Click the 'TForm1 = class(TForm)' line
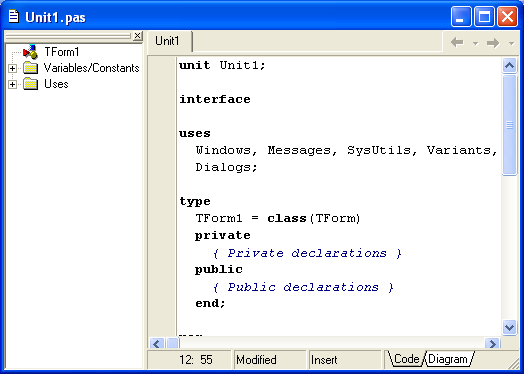 tap(278, 218)
